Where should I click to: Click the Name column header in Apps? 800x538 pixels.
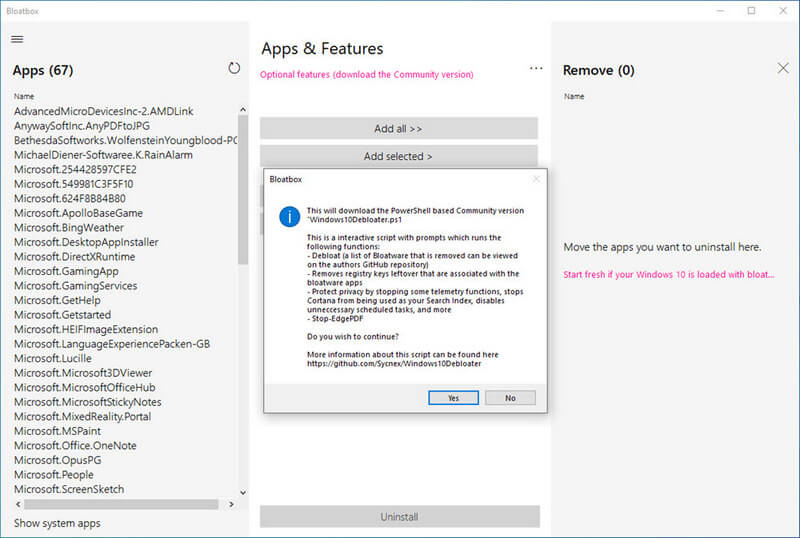coord(25,97)
